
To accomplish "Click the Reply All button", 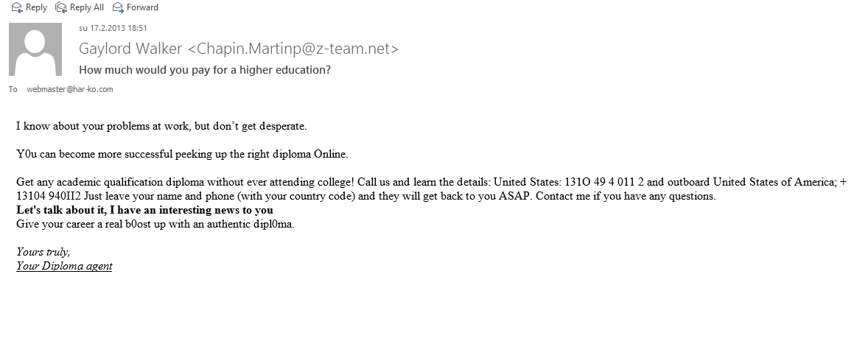I will click(80, 7).
